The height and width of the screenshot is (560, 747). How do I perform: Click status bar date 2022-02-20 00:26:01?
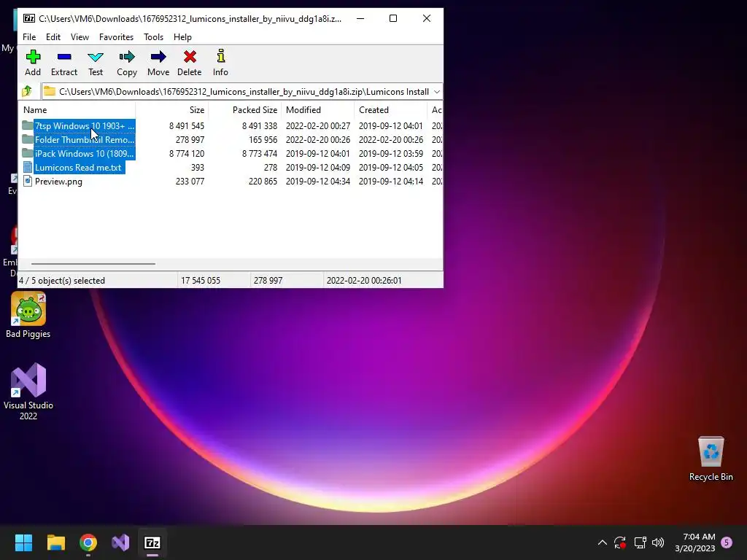click(x=364, y=281)
